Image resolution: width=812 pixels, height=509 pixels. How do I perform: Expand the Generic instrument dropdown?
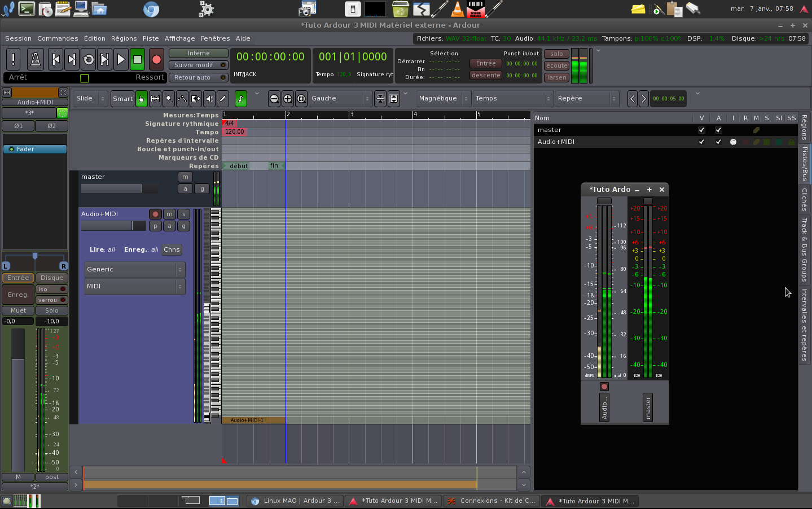(x=134, y=270)
